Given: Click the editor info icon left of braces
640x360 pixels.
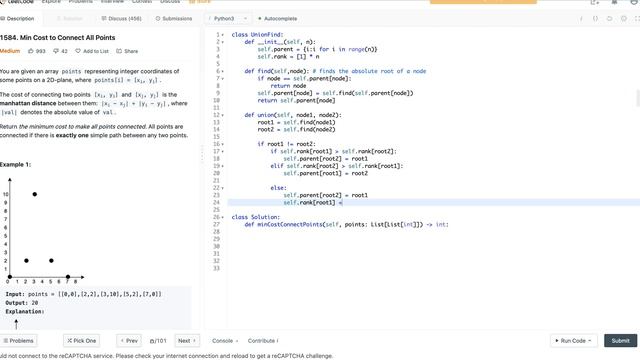Looking at the screenshot, I should click(581, 19).
